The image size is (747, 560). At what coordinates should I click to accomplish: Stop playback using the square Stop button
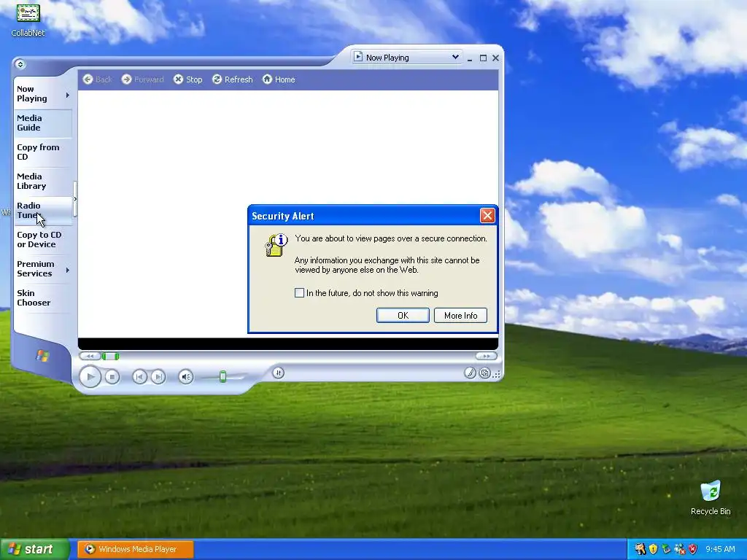coord(112,377)
